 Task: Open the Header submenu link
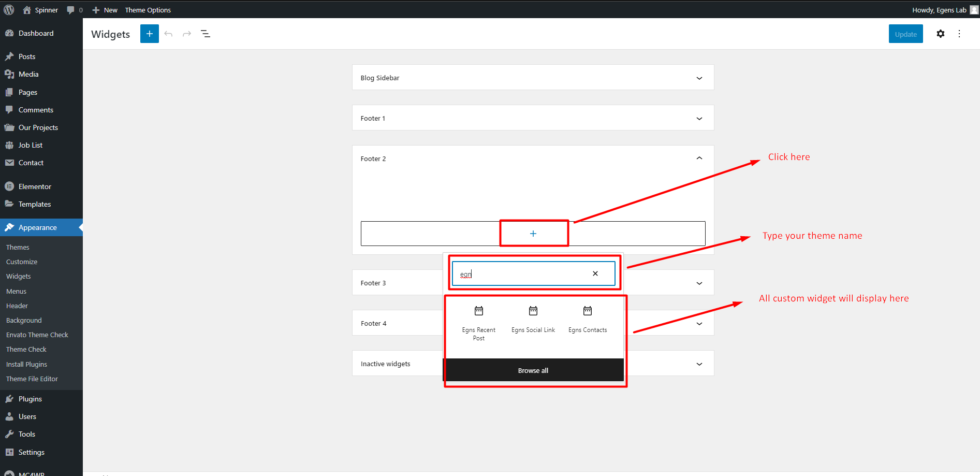coord(17,306)
